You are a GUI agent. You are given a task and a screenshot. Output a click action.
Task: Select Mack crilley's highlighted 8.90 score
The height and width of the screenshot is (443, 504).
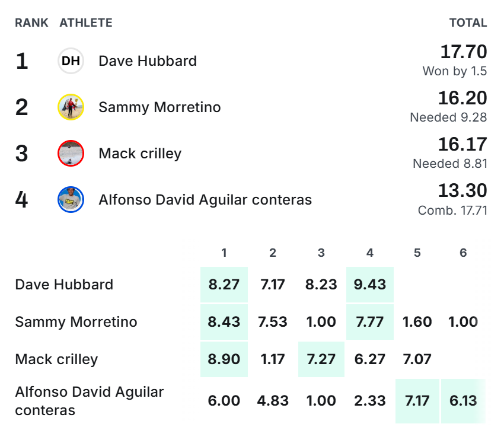coord(224,359)
